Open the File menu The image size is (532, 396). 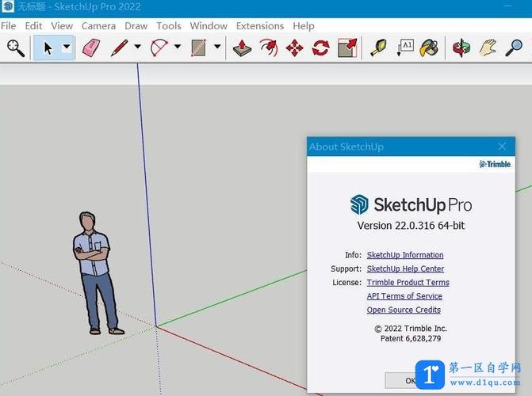[x=8, y=26]
